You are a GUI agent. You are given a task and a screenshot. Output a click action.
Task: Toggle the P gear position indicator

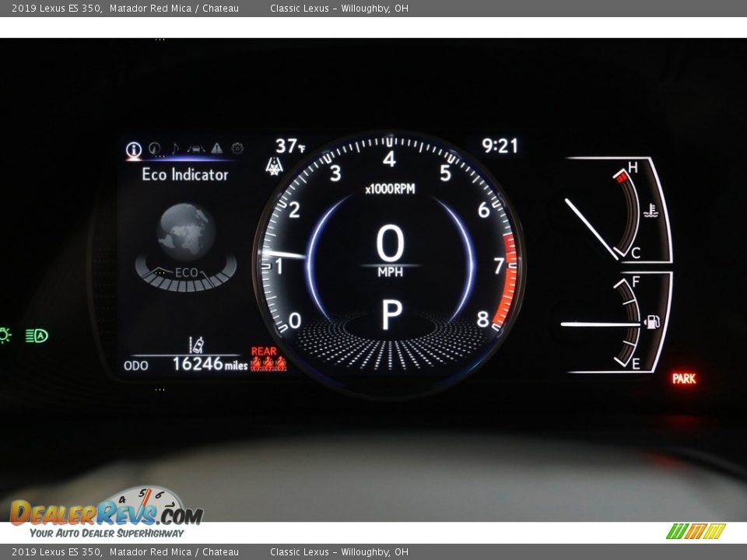coord(391,314)
